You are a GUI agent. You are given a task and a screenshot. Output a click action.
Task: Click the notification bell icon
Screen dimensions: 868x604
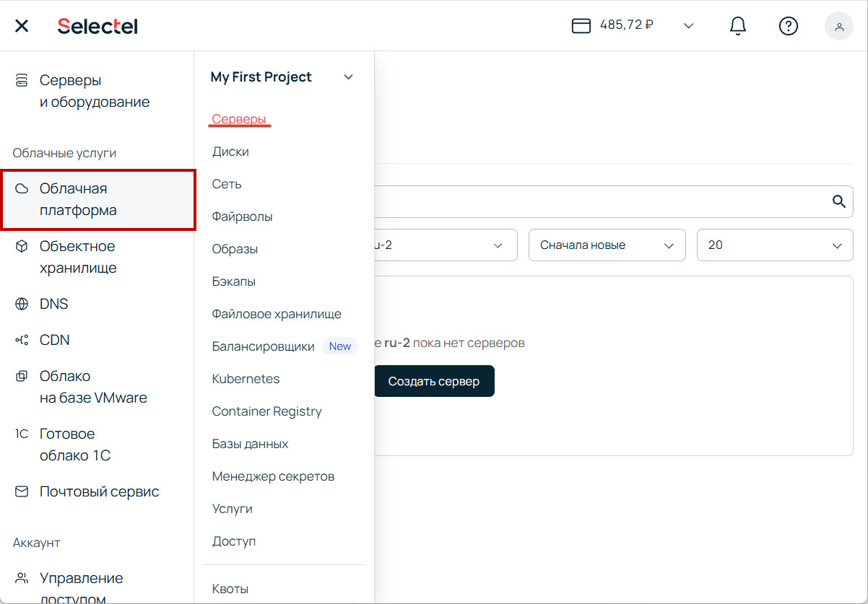(737, 26)
